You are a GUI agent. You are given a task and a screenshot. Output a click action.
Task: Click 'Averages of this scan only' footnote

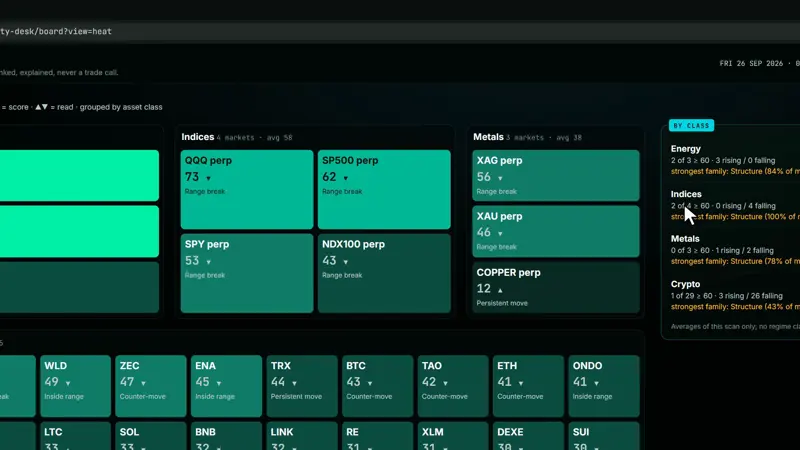pos(735,327)
